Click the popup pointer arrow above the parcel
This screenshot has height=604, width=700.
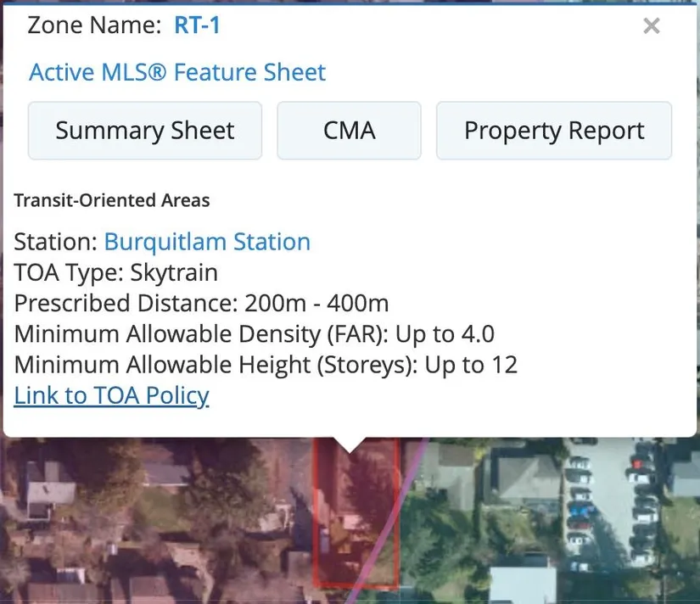349,445
